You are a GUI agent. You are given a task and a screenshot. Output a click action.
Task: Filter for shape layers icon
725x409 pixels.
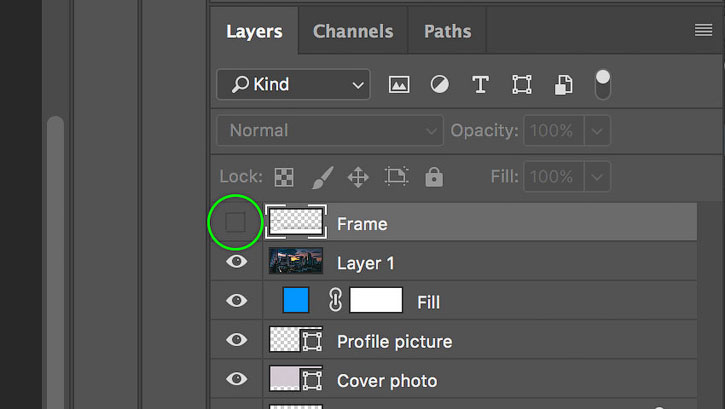tap(522, 85)
